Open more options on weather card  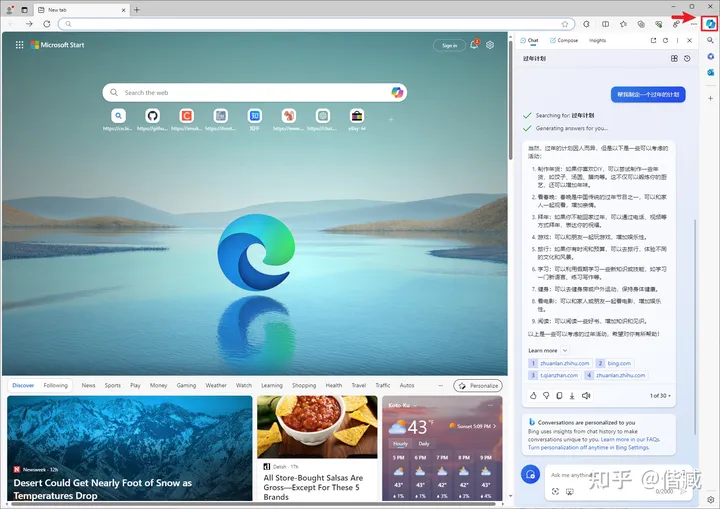(x=490, y=405)
